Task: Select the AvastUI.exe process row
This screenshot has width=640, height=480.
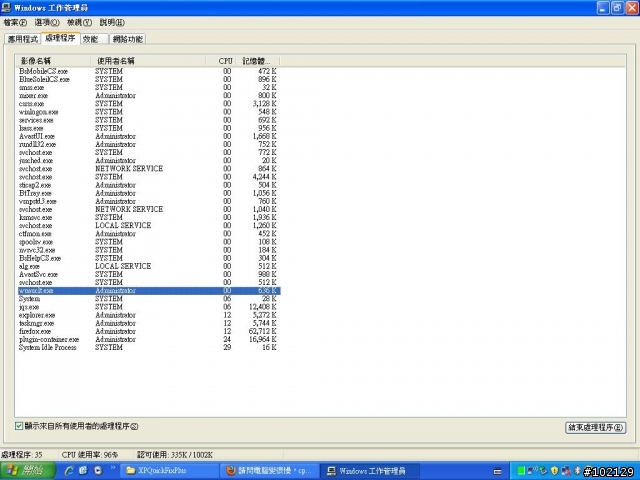Action: (148, 136)
